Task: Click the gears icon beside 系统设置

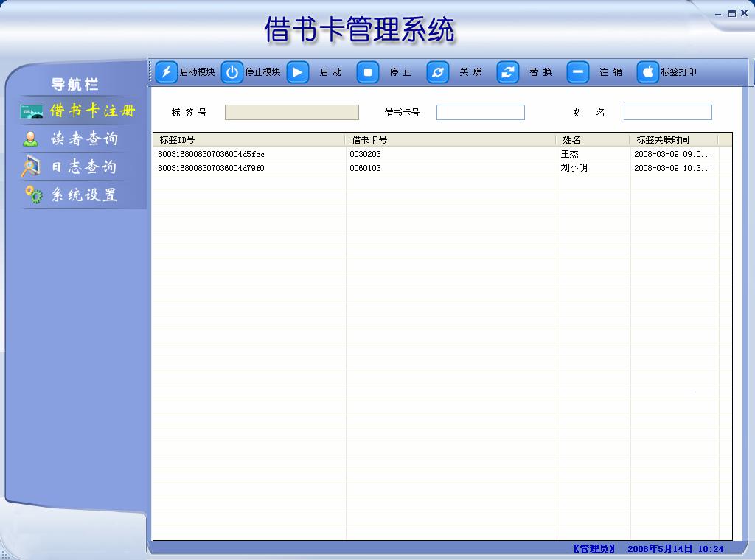Action: [33, 195]
